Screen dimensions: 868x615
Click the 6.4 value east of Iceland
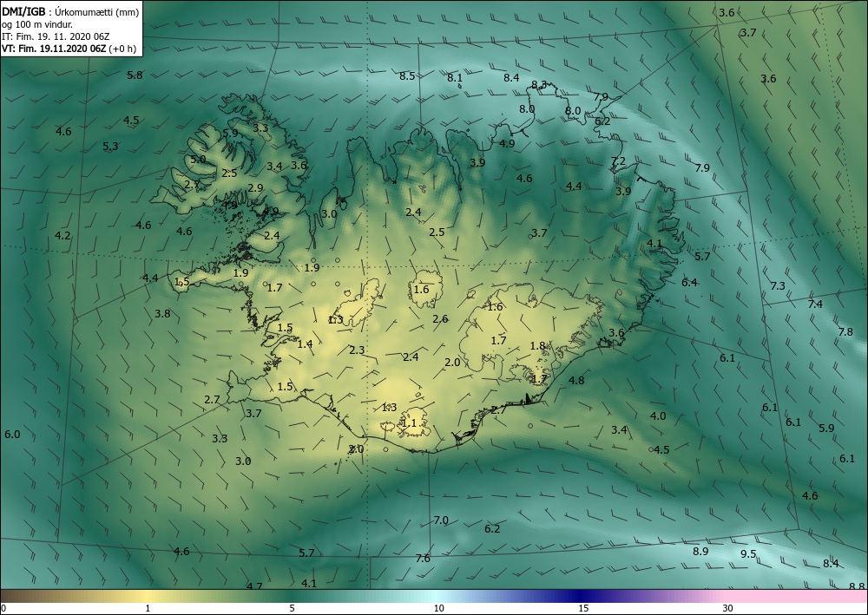(689, 283)
